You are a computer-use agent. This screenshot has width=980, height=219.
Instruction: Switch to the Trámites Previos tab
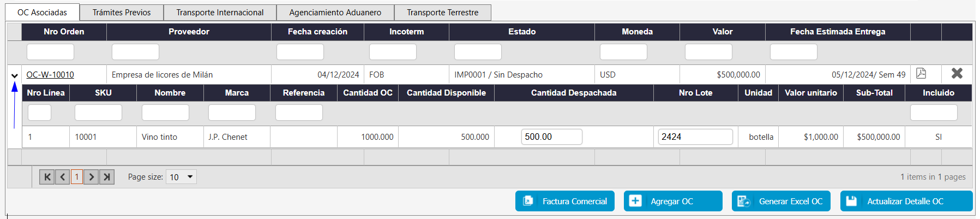[x=122, y=13]
